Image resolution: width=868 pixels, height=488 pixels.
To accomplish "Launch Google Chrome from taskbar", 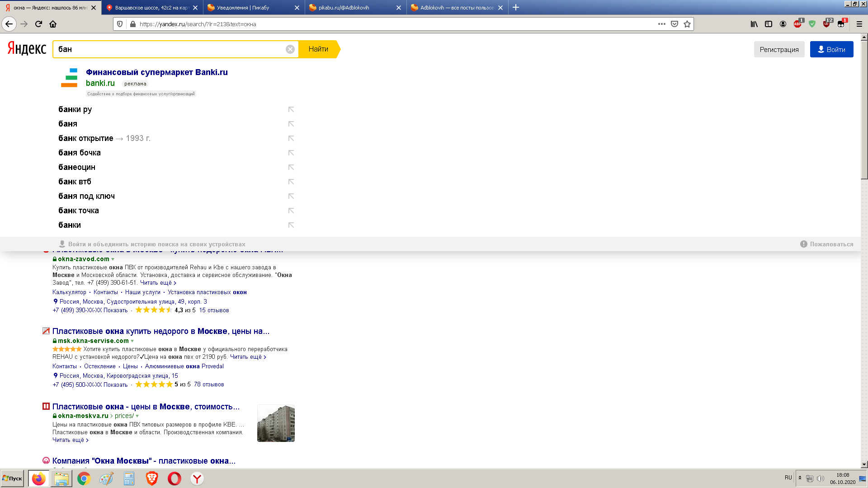I will (84, 479).
